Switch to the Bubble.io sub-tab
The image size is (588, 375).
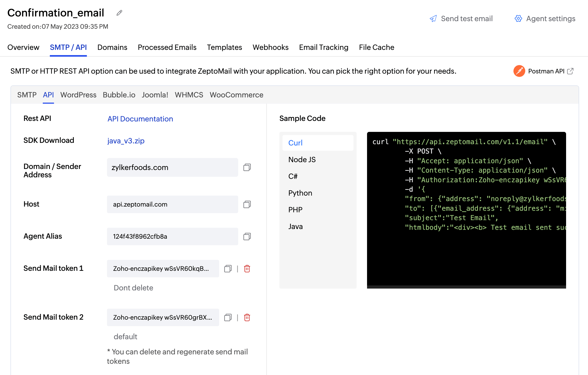click(x=119, y=95)
